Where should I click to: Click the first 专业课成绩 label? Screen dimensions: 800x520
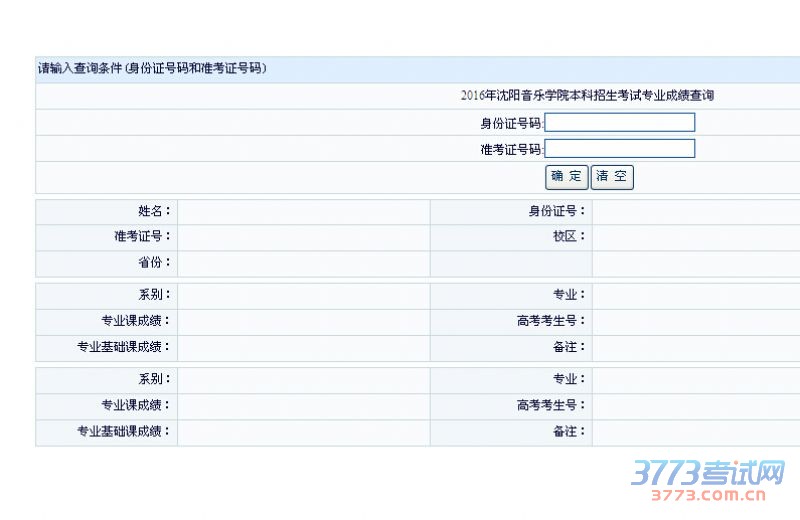tap(135, 321)
